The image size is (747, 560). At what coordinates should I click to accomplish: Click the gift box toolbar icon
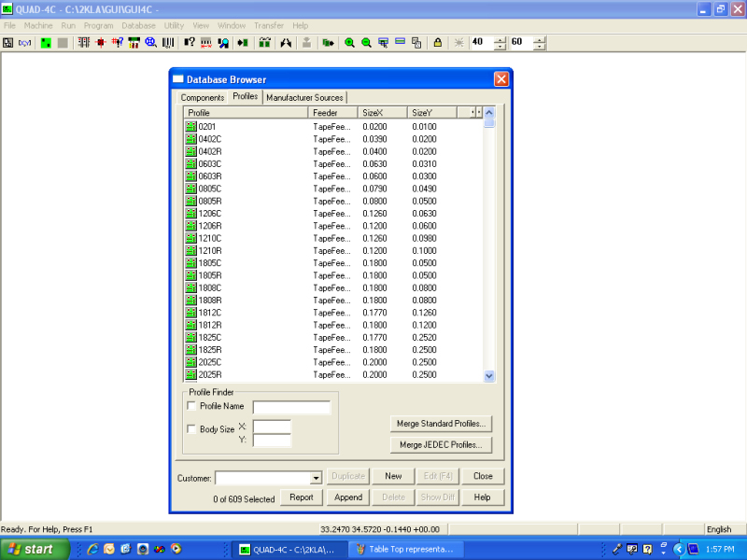point(264,43)
